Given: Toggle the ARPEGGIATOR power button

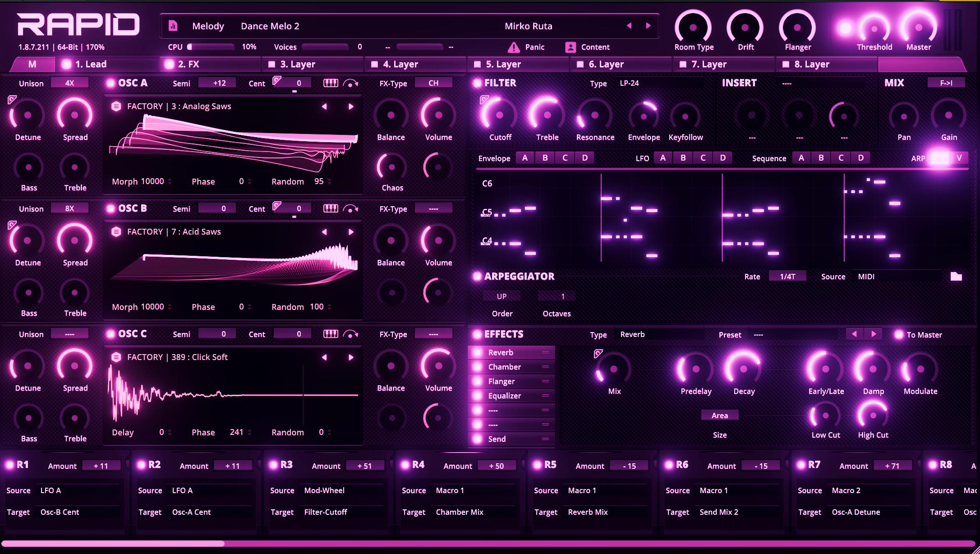Looking at the screenshot, I should coord(477,277).
